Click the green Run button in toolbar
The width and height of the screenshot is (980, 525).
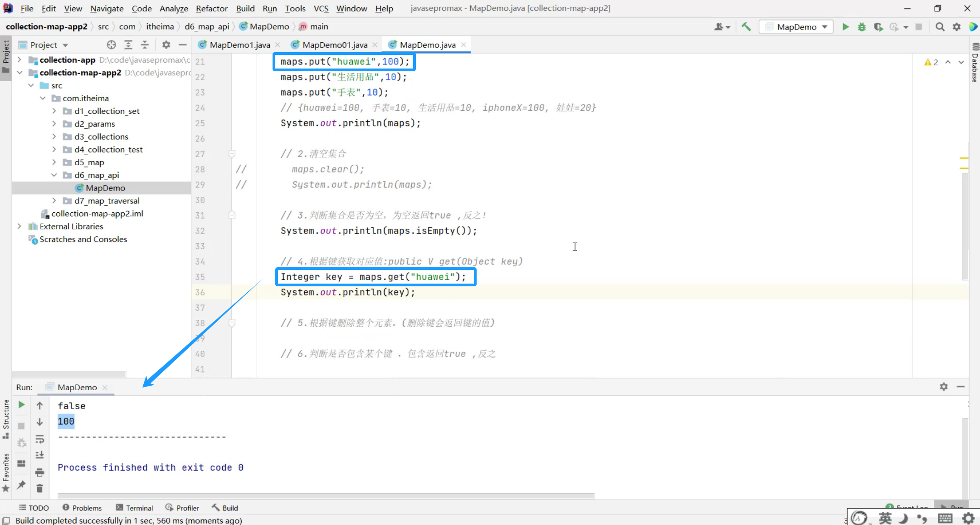(845, 27)
